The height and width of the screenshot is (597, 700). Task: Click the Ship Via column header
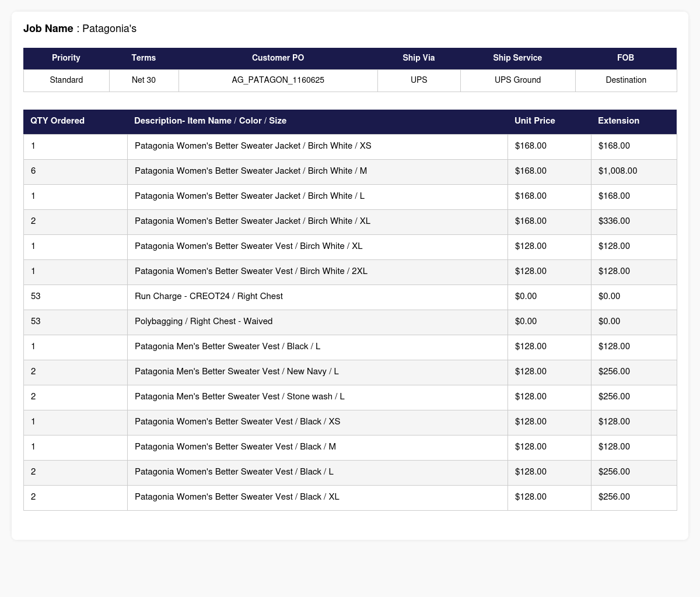[419, 58]
